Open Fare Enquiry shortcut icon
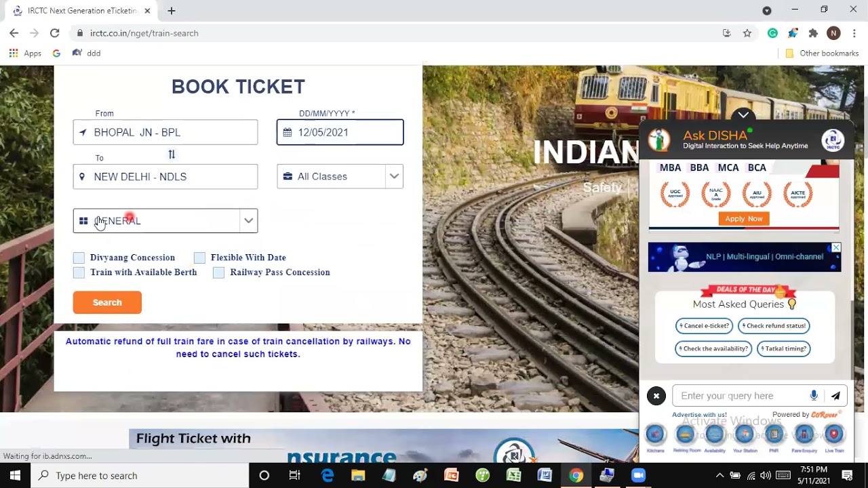Image resolution: width=868 pixels, height=488 pixels. 804,434
